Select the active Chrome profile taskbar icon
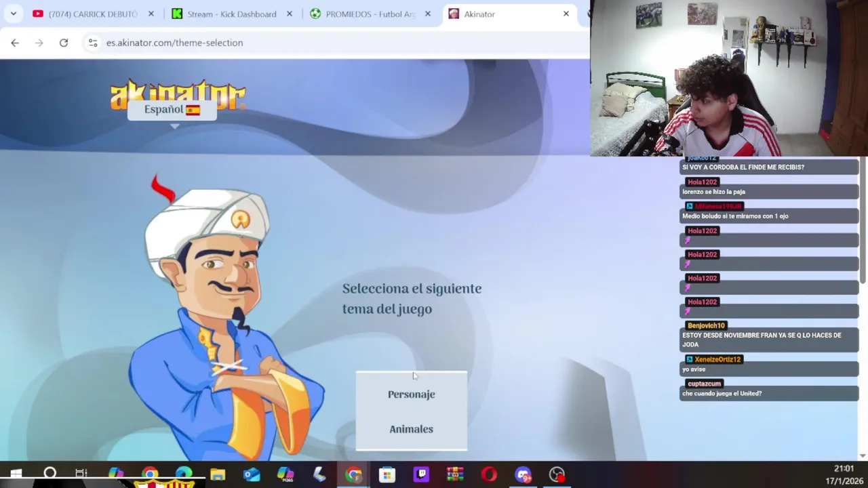 point(353,474)
